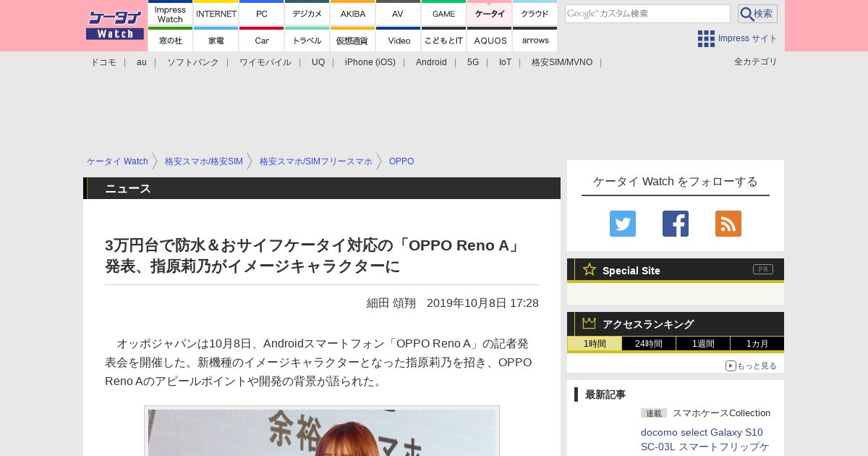The image size is (868, 456).
Task: Select the 24時間 ranking tab
Action: point(649,344)
